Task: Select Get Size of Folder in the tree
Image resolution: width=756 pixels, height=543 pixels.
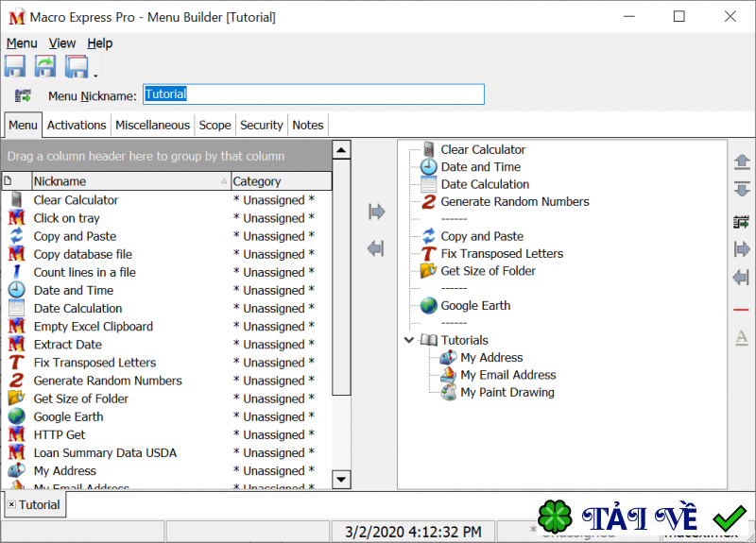Action: (488, 271)
